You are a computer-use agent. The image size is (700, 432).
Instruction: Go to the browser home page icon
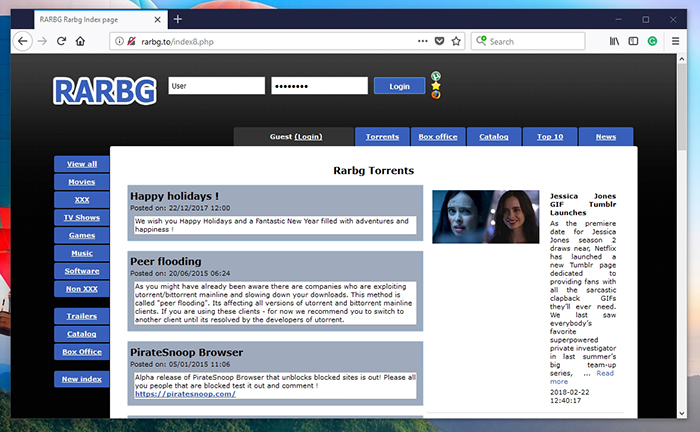tap(80, 41)
